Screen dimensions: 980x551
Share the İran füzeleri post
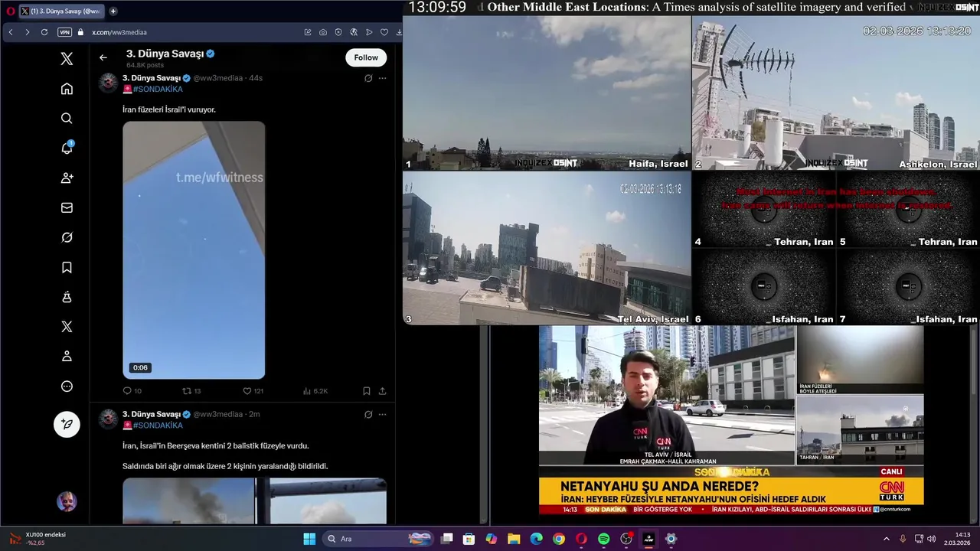382,391
